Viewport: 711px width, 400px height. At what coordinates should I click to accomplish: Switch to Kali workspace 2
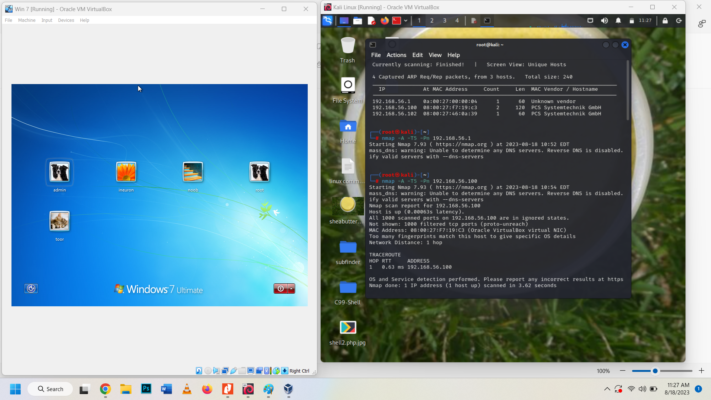point(432,20)
